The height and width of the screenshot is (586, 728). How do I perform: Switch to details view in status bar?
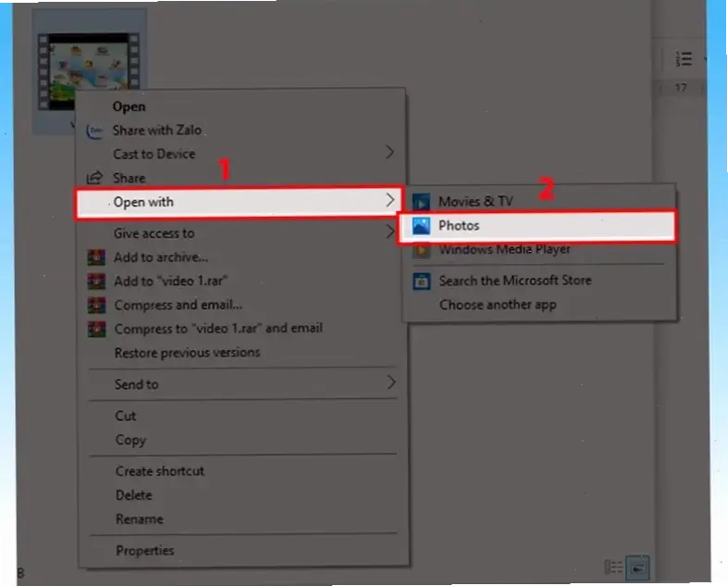(612, 567)
